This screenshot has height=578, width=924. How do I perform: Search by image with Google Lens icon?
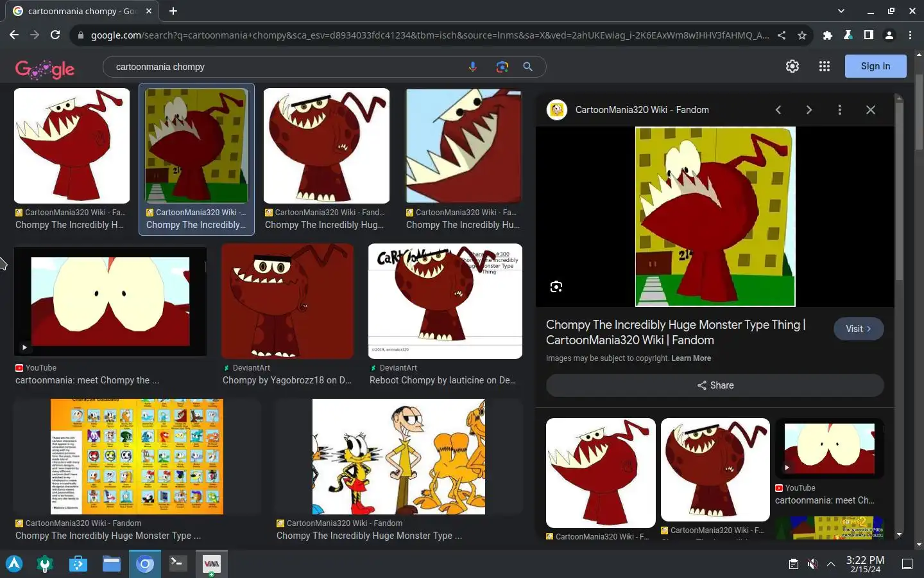point(502,67)
